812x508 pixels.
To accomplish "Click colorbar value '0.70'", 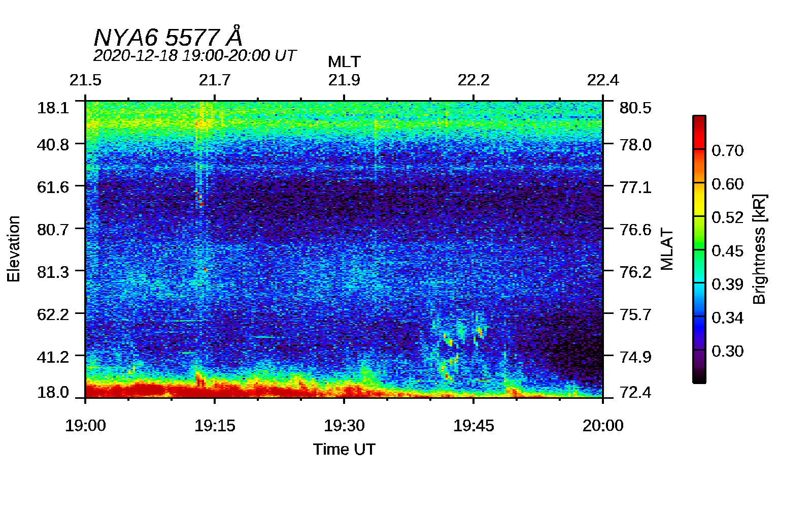I will point(727,151).
